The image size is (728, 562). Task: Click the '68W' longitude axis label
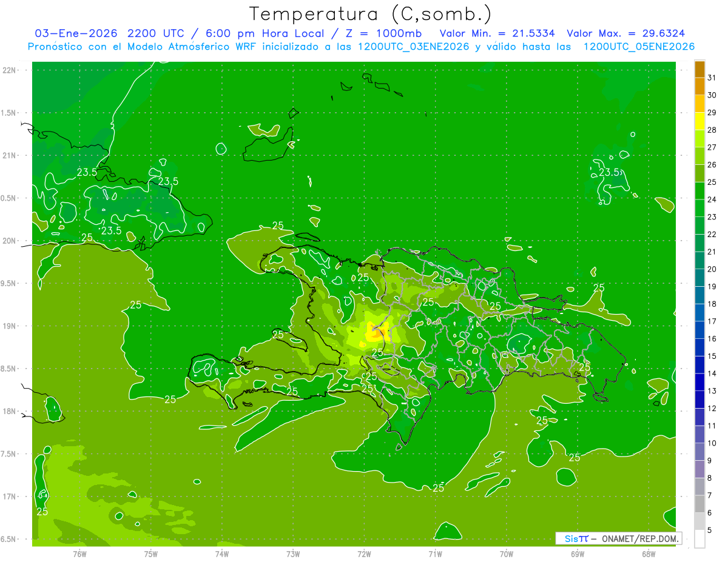(648, 554)
